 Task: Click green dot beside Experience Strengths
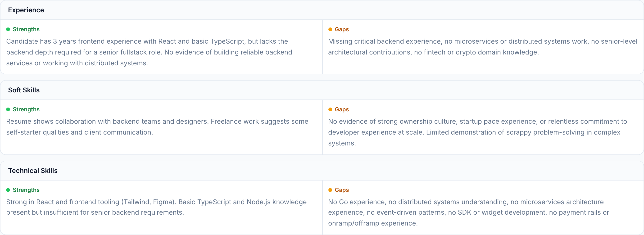(8, 30)
